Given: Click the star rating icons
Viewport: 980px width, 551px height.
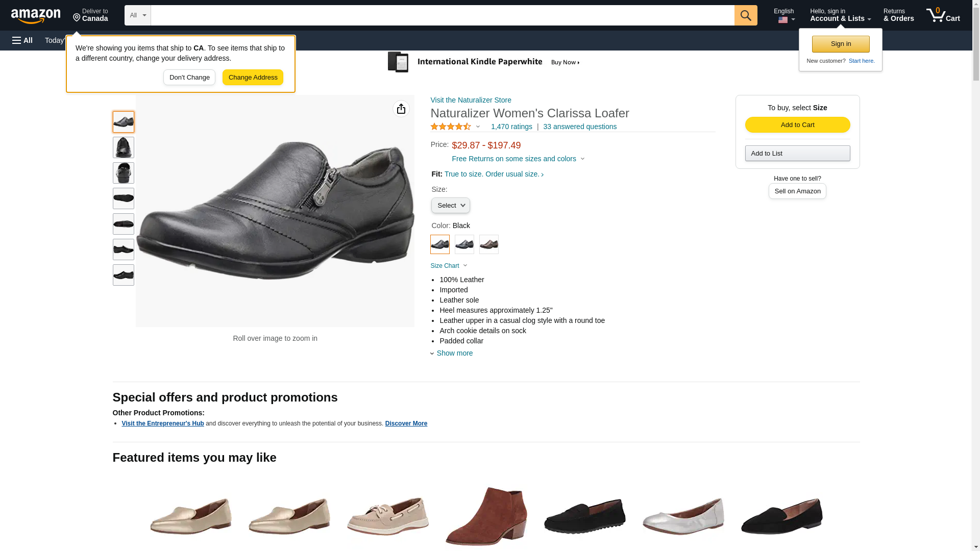Looking at the screenshot, I should 451,127.
